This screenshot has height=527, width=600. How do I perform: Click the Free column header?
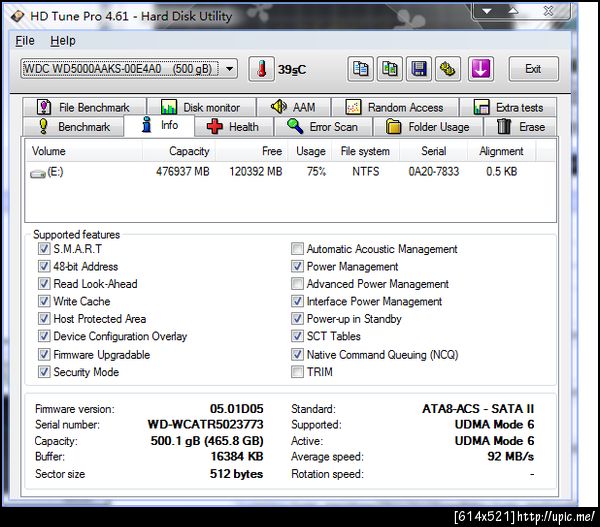(251, 151)
